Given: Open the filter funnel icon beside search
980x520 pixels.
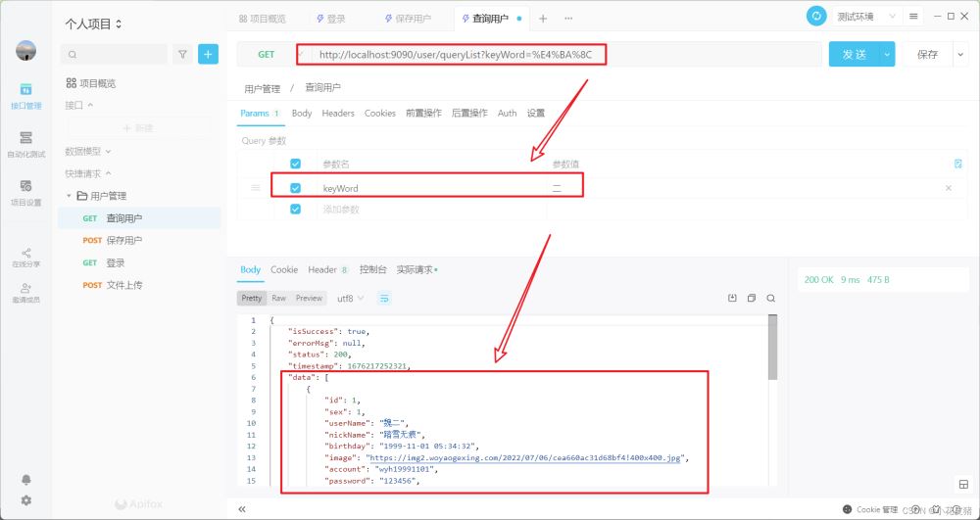Looking at the screenshot, I should click(x=182, y=54).
